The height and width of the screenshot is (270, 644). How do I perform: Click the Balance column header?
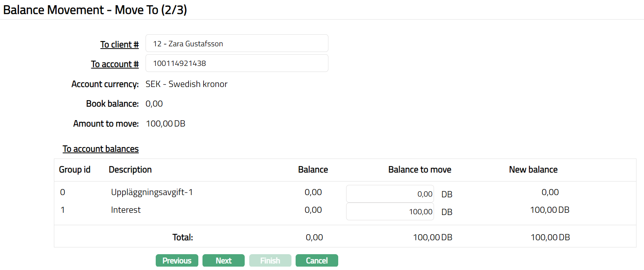(313, 169)
